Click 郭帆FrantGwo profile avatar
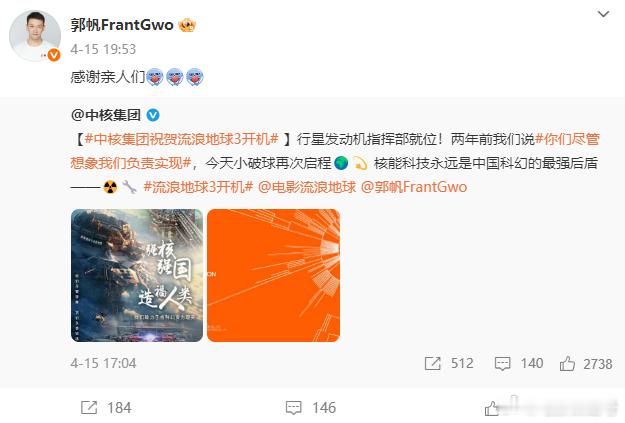The image size is (625, 423). (x=35, y=36)
